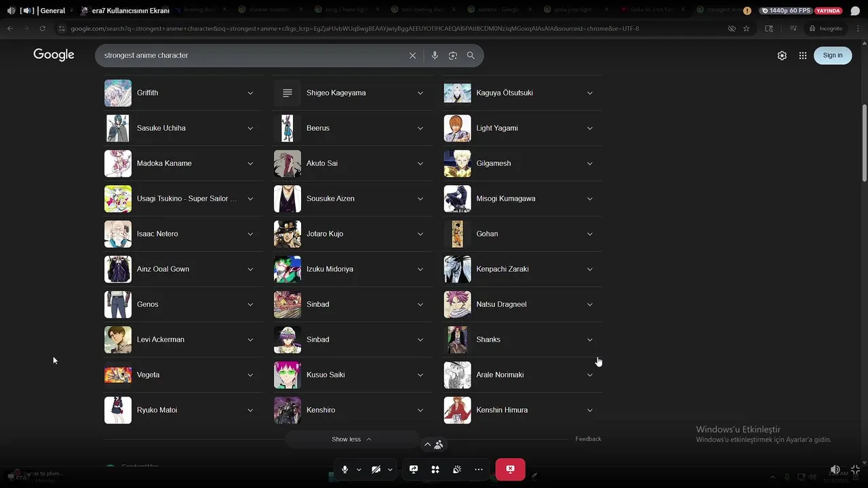
Task: Expand the Ainz Ooal Gown entry chevron
Action: pos(250,269)
